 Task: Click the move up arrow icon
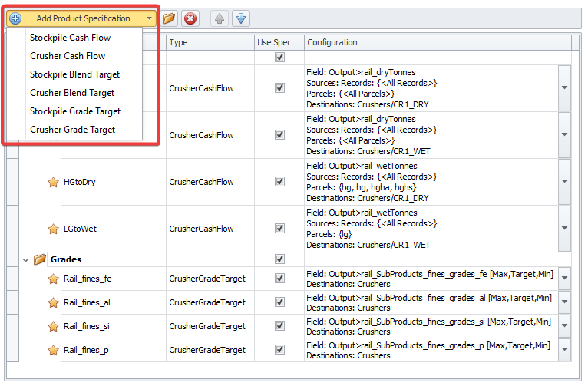[219, 18]
